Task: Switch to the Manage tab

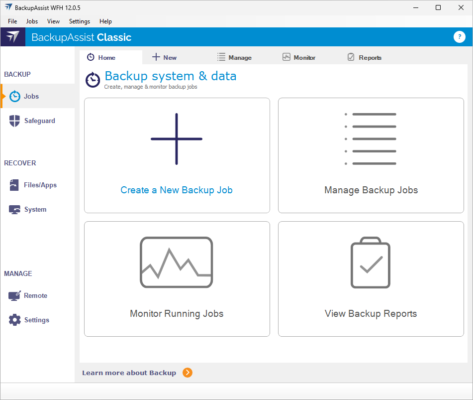Action: (234, 57)
